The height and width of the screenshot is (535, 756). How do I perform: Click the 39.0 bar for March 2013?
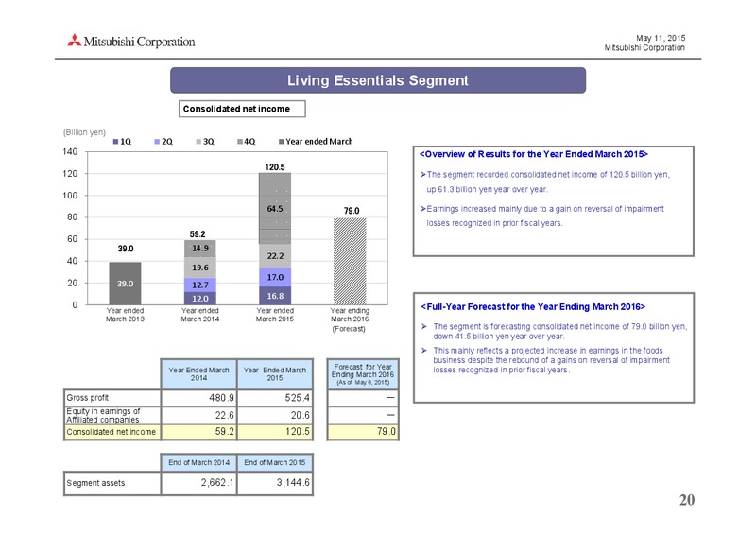click(x=126, y=284)
